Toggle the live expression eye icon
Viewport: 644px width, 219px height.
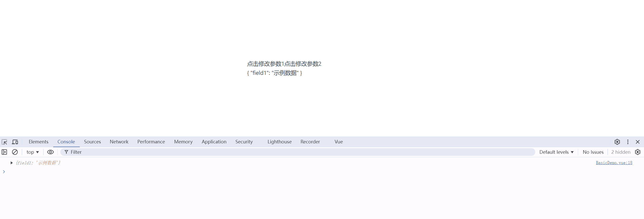(50, 152)
